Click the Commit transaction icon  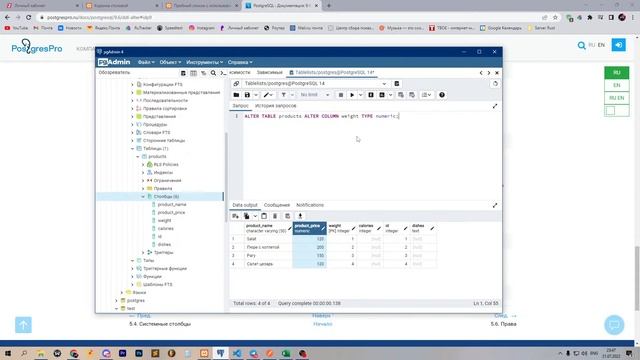pyautogui.click(x=401, y=95)
